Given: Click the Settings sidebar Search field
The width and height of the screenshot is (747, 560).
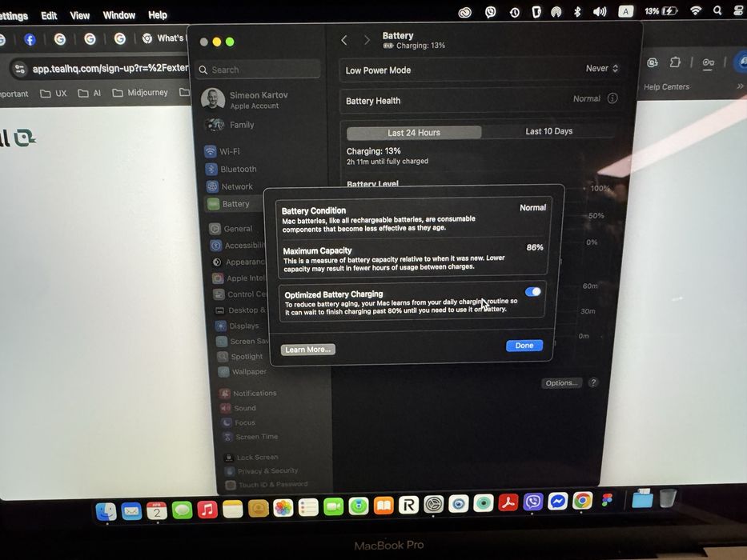Looking at the screenshot, I should [x=259, y=70].
